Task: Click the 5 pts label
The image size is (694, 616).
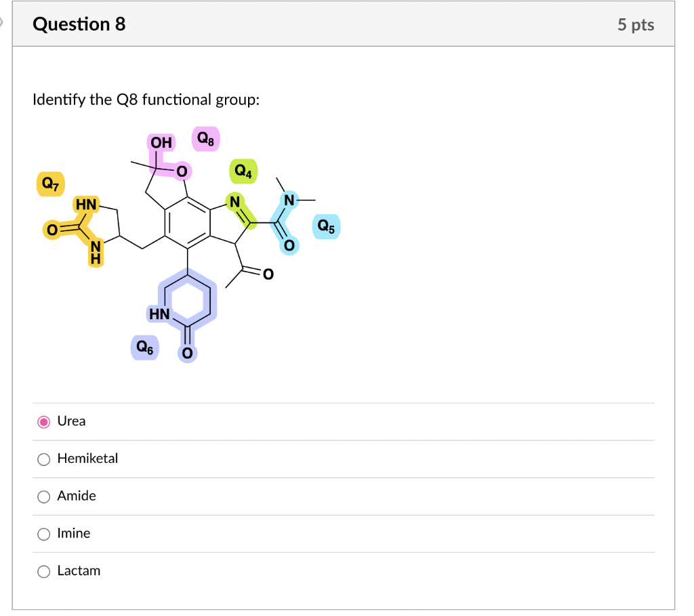Action: click(635, 24)
